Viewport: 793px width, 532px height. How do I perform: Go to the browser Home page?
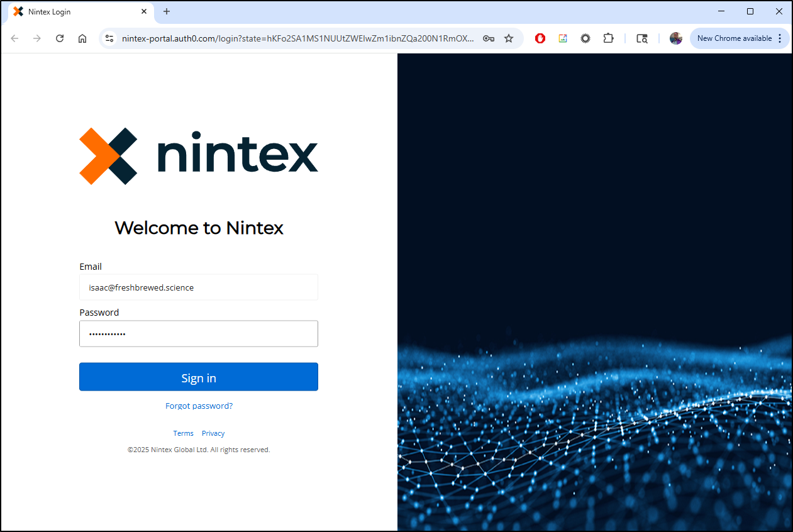(x=82, y=38)
